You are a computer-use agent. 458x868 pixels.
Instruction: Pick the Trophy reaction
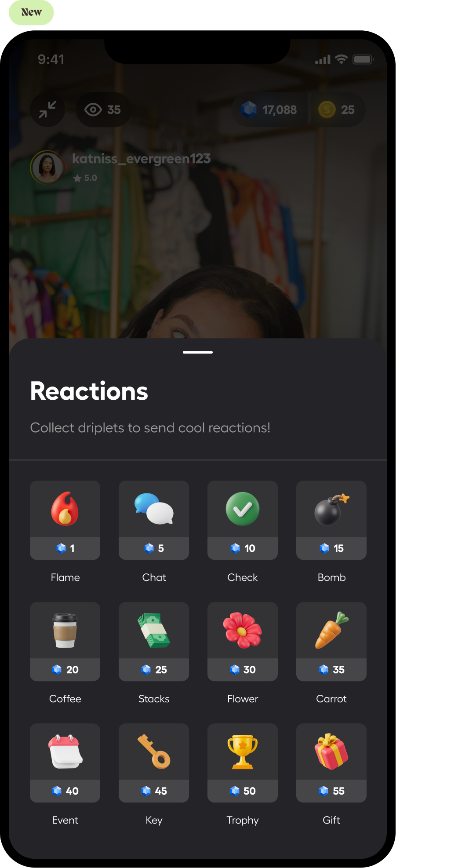point(243,762)
